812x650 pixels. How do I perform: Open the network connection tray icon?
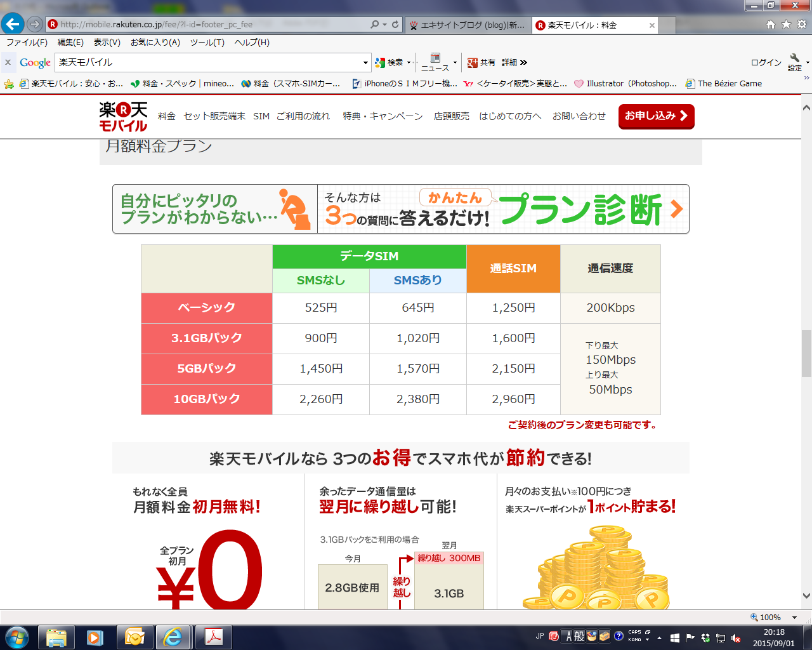click(x=721, y=637)
